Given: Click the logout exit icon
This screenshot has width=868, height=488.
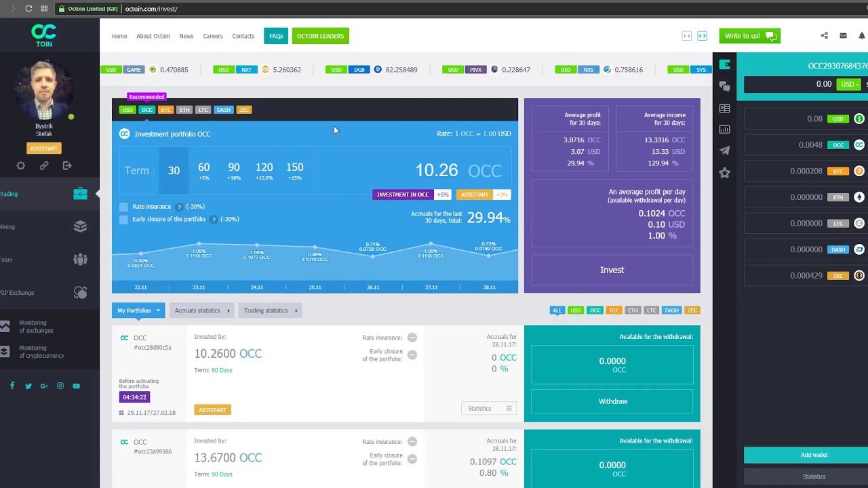Looking at the screenshot, I should 67,165.
